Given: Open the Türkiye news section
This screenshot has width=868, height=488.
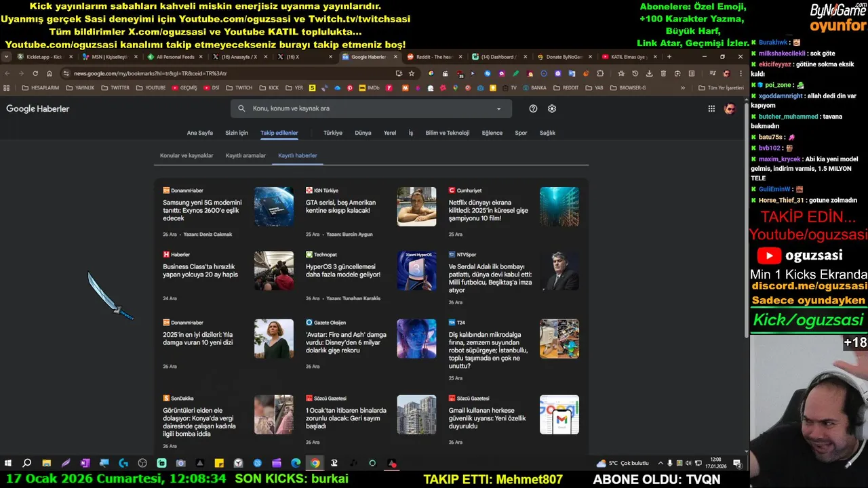Looking at the screenshot, I should 333,133.
